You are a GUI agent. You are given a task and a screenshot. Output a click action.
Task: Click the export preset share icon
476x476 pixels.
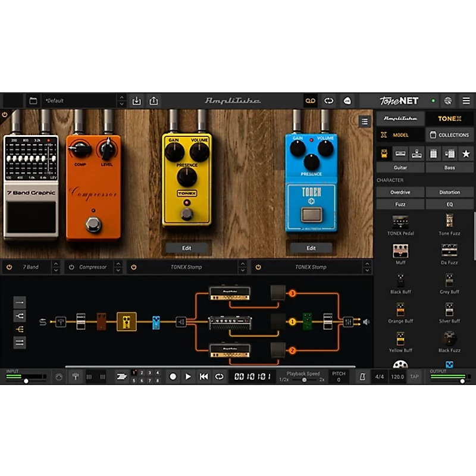[154, 101]
